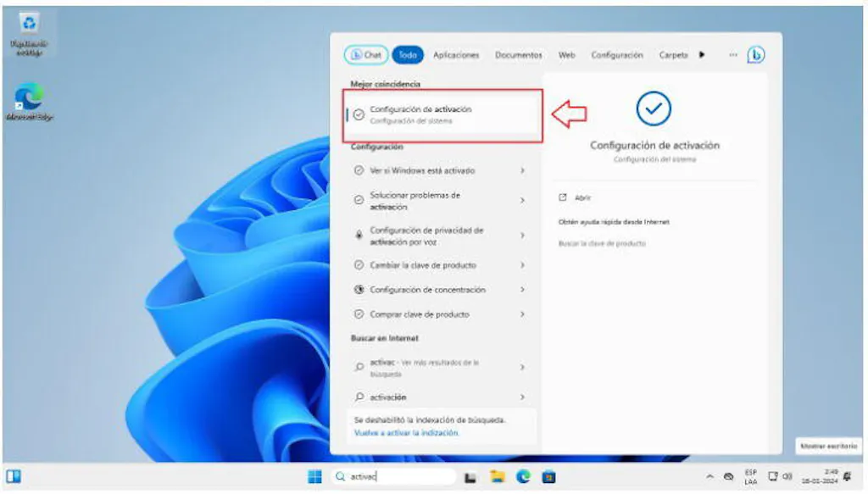Open the Widgets icon on taskbar
Viewport: 868px width, 494px height.
click(x=14, y=476)
